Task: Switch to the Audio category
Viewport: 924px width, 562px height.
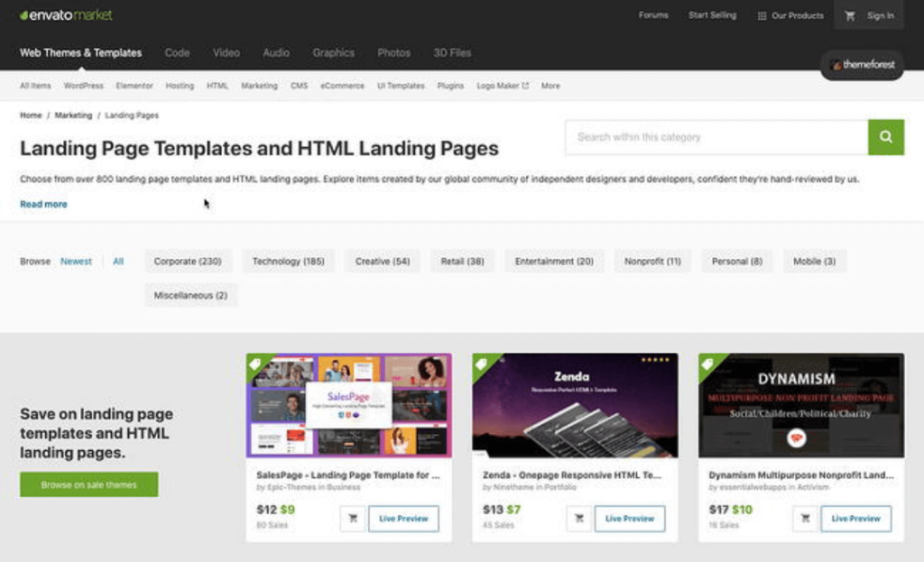Action: (x=276, y=53)
